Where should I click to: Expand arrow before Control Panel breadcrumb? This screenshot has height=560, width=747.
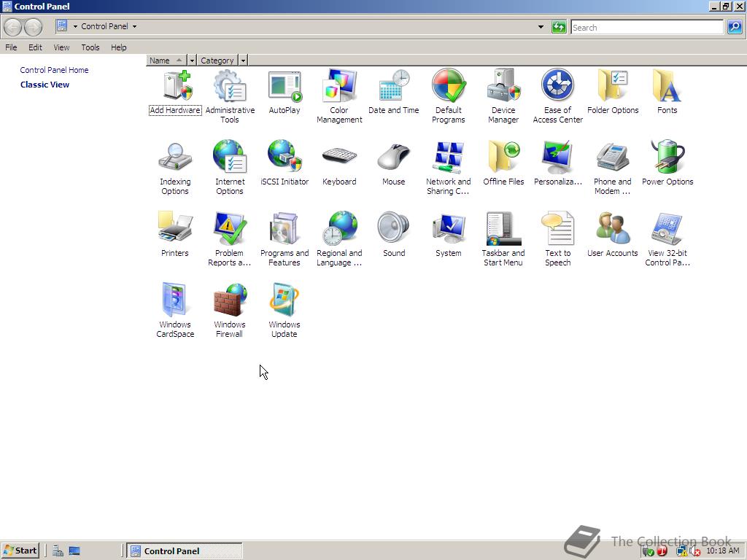[x=75, y=26]
